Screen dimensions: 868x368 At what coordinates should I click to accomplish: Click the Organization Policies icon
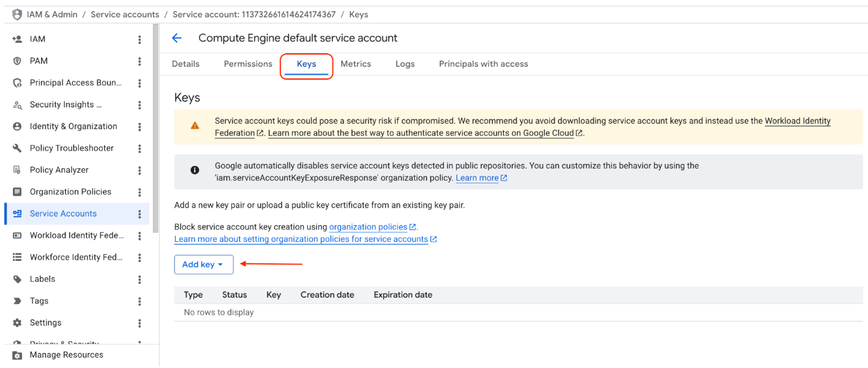pos(17,192)
